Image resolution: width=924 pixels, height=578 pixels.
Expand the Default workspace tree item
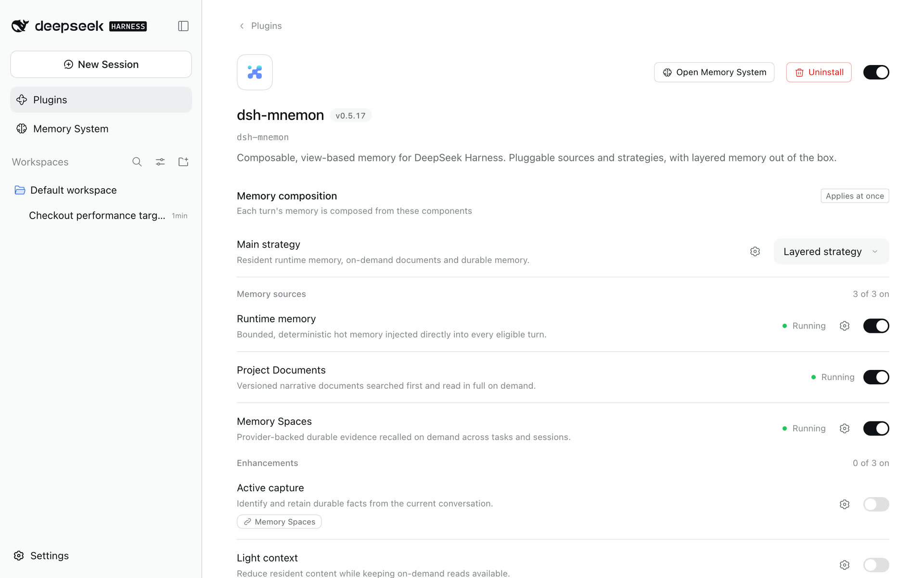[101, 190]
